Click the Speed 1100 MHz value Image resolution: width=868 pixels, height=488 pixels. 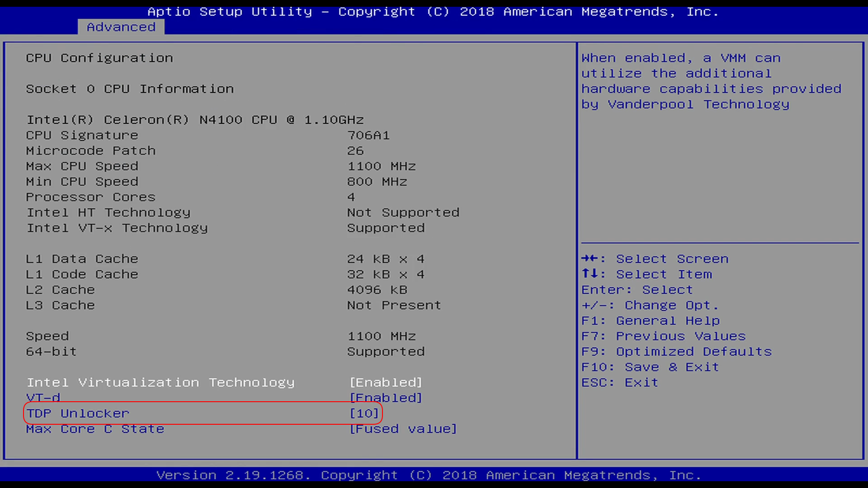382,336
